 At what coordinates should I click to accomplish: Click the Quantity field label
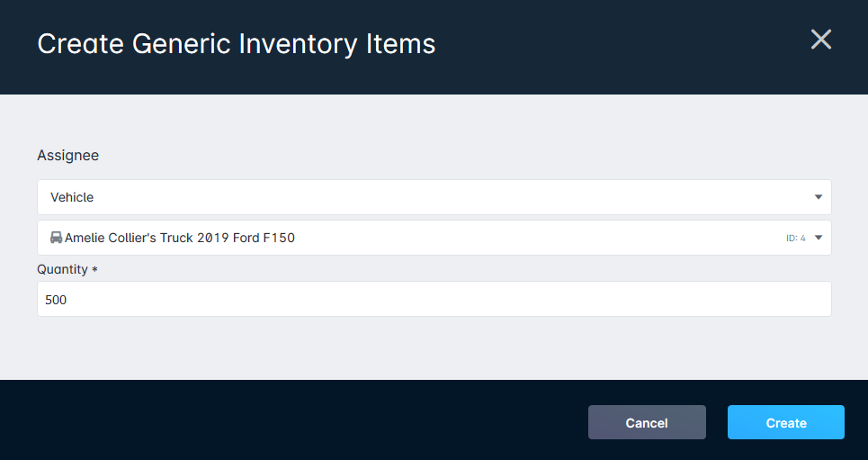click(63, 269)
